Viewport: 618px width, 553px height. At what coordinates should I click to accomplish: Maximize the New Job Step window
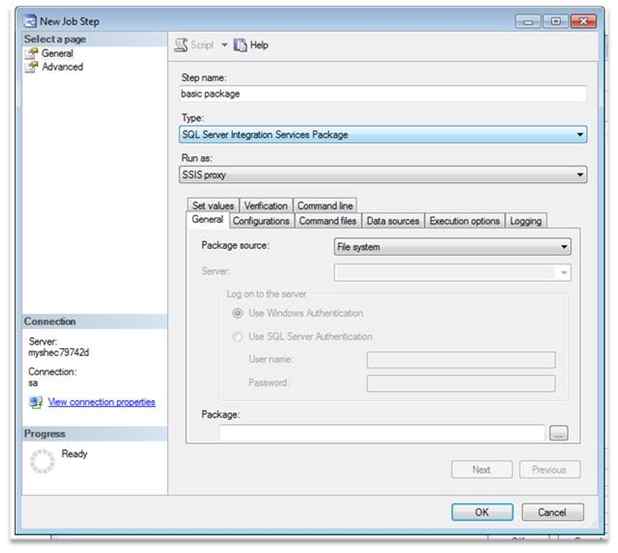coord(556,21)
